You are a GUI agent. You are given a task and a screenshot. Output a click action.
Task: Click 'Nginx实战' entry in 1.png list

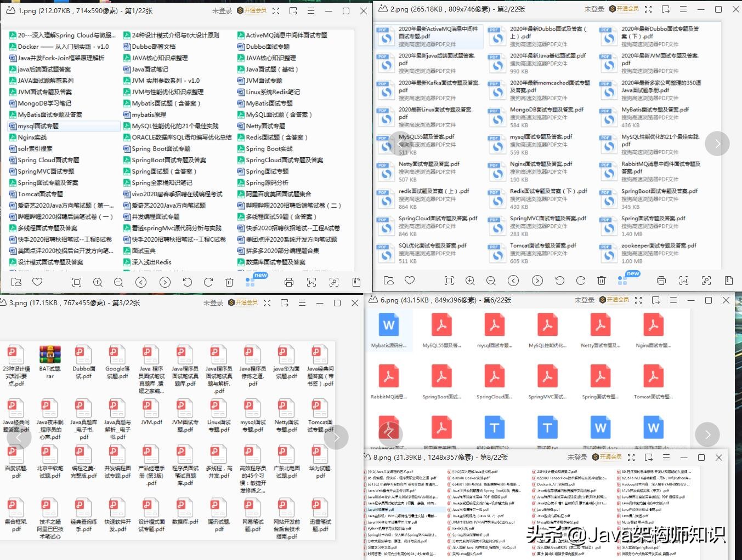[28, 138]
